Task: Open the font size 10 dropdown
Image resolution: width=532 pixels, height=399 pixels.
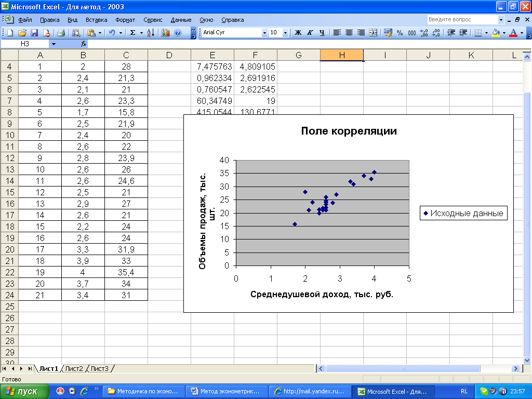Action: 285,33
